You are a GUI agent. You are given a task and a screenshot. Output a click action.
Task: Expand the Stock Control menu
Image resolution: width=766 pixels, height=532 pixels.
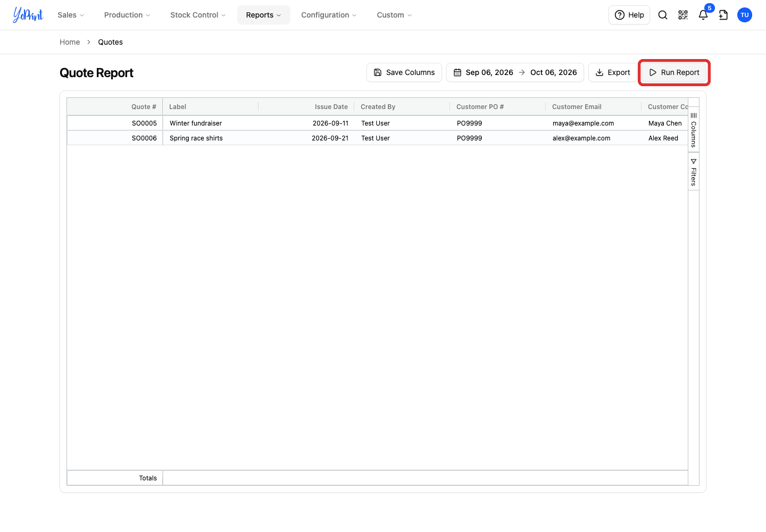point(198,15)
